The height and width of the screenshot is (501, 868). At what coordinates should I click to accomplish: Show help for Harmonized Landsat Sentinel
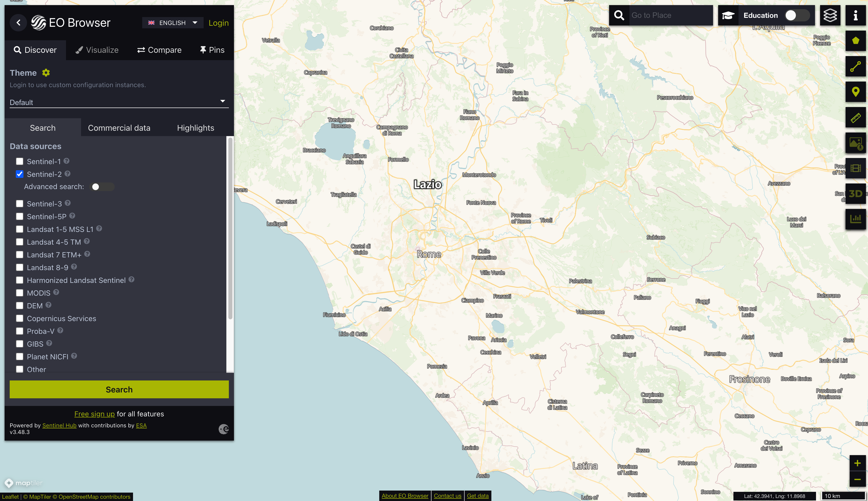[x=131, y=279]
